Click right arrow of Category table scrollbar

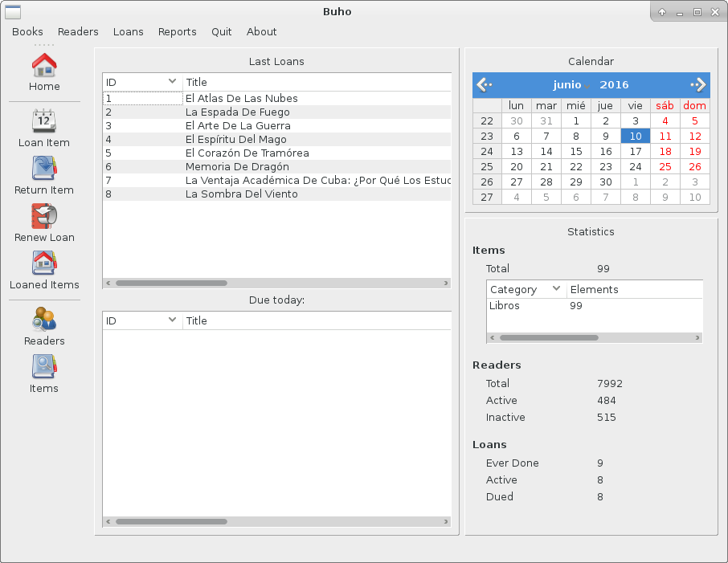(697, 338)
